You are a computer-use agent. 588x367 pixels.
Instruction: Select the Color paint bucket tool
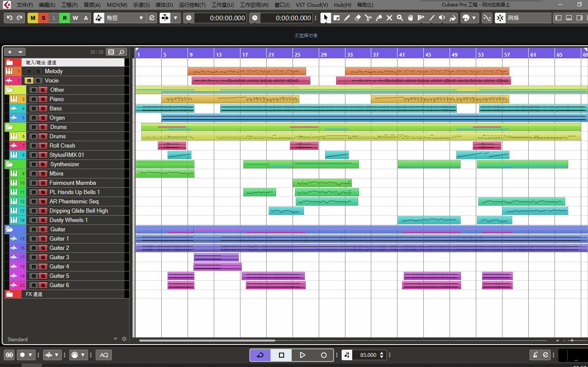tap(453, 18)
